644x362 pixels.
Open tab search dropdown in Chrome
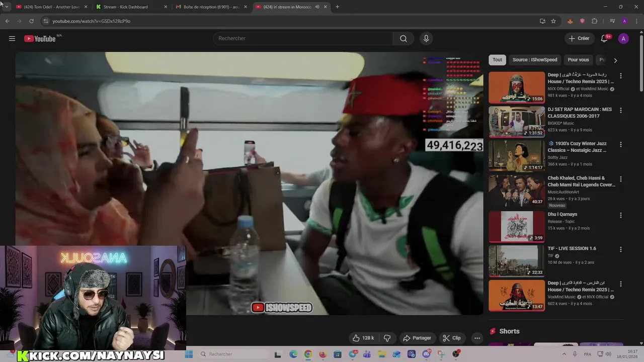pyautogui.click(x=6, y=7)
